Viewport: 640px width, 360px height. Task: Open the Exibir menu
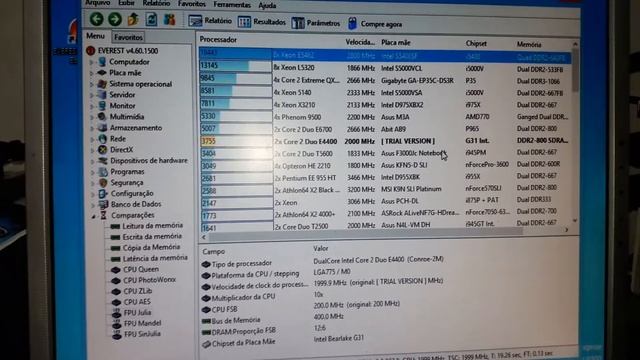tap(126, 3)
